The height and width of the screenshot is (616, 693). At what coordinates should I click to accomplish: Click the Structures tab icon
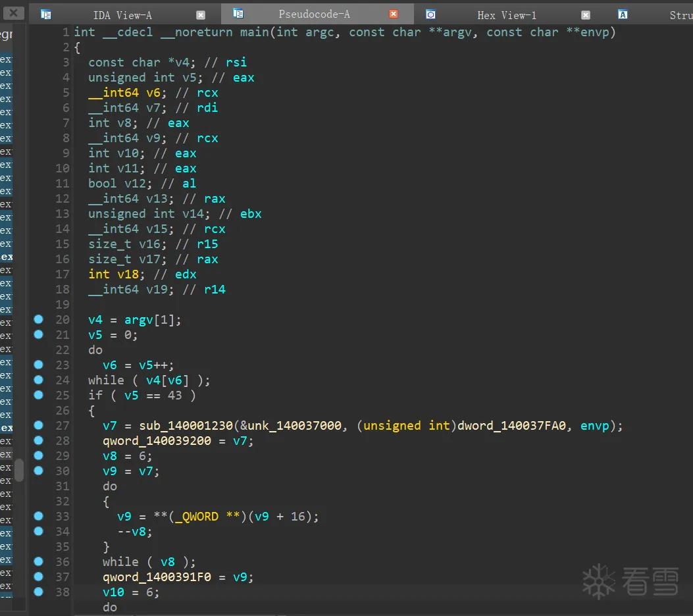623,14
